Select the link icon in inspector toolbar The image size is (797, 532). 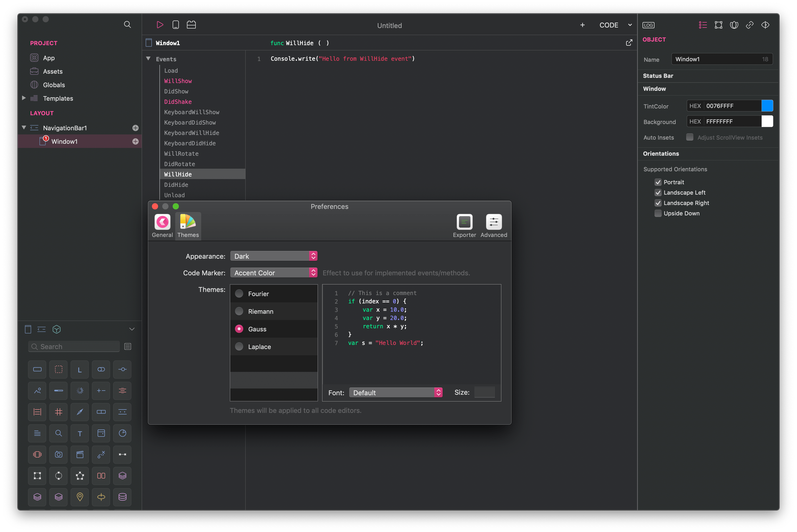pyautogui.click(x=749, y=25)
